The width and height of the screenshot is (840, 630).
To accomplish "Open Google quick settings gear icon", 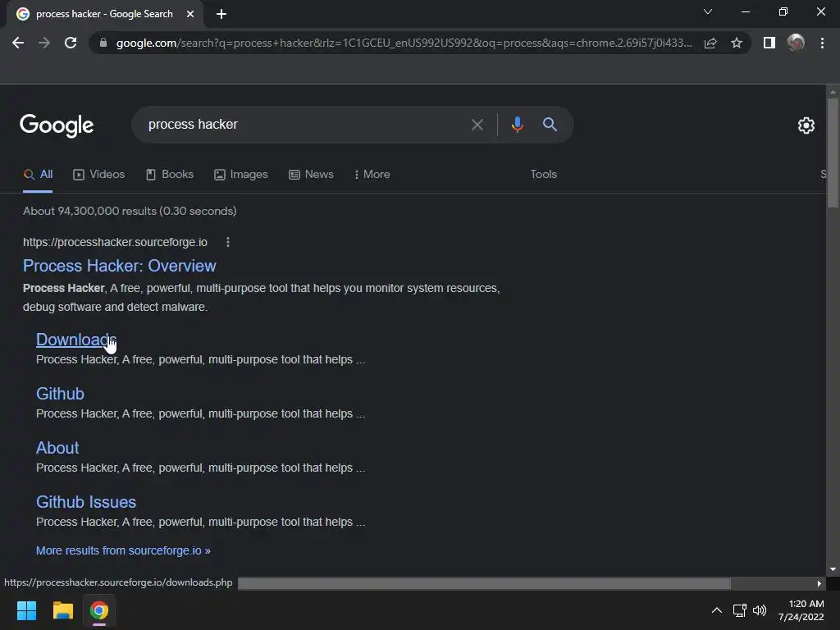I will tap(806, 126).
